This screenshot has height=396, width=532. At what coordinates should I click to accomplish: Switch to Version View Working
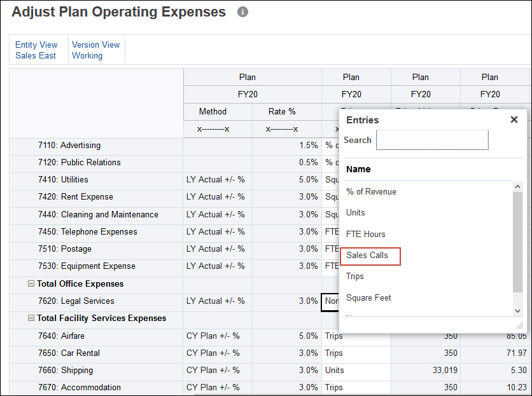[x=96, y=50]
